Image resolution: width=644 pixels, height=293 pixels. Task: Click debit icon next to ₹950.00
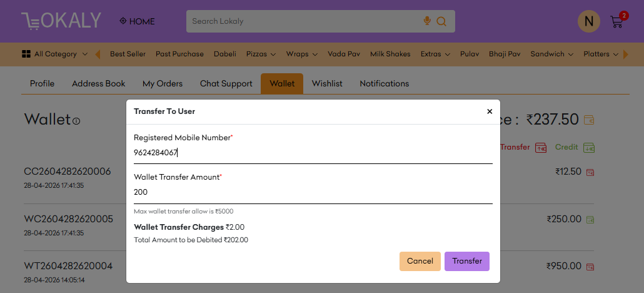pos(590,267)
